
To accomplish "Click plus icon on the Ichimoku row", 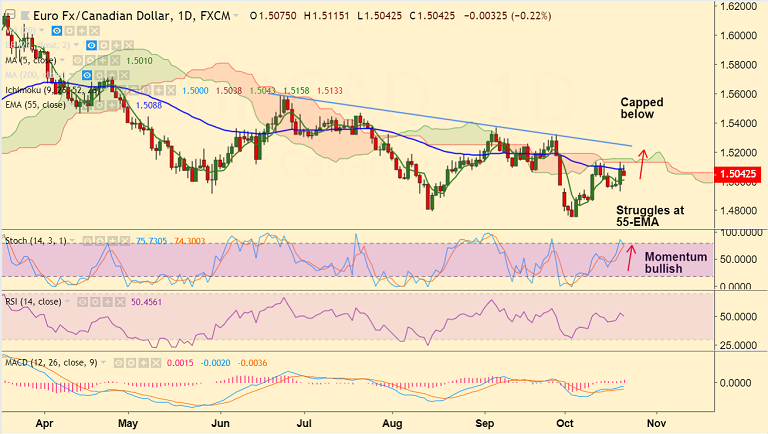I will point(158,91).
